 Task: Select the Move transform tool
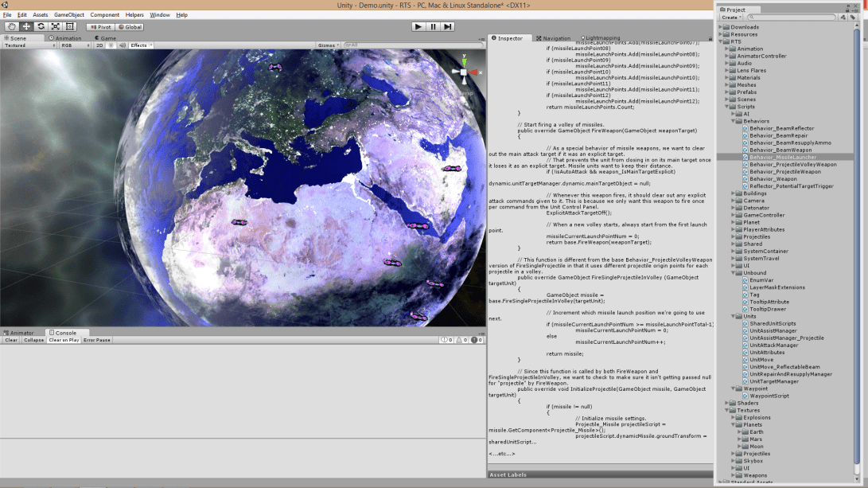(26, 26)
